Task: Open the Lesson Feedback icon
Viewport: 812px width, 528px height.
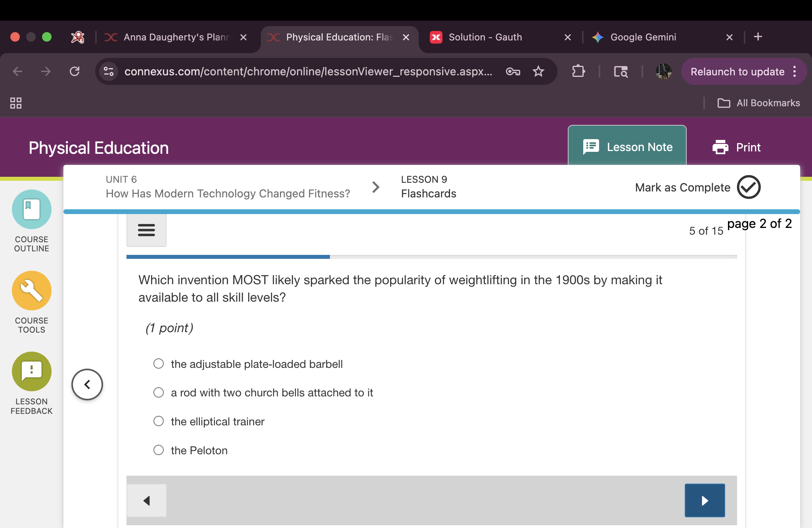Action: point(32,371)
